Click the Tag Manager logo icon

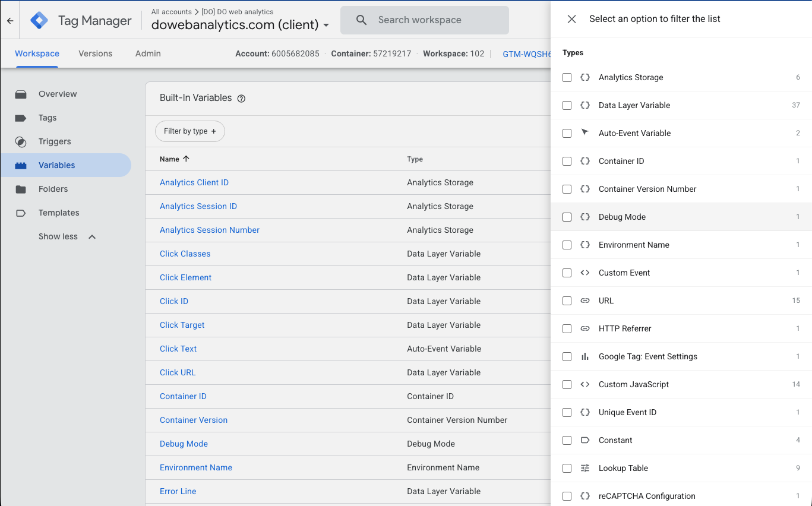coord(39,21)
